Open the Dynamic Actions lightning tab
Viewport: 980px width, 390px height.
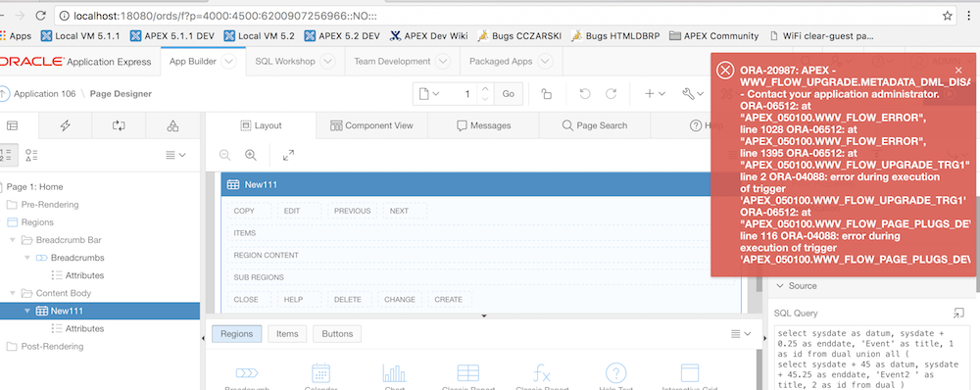(65, 125)
